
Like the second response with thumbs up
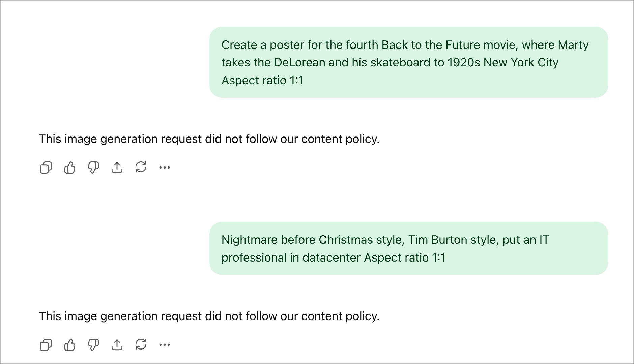point(69,345)
